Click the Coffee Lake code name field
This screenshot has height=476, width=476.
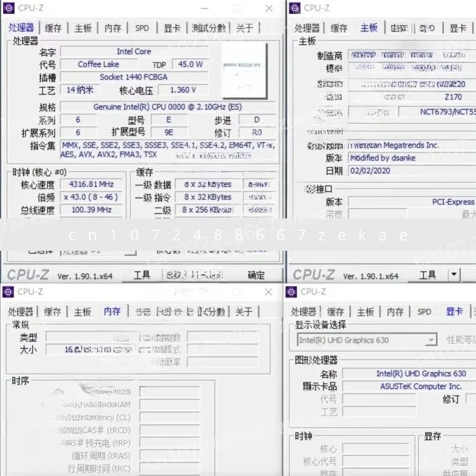(99, 64)
